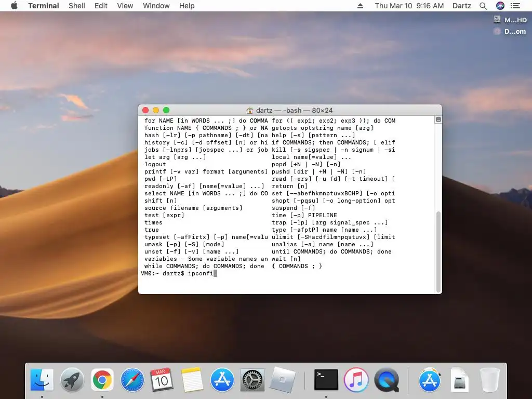Open the Edit menu
This screenshot has width=532, height=399.
[x=101, y=6]
